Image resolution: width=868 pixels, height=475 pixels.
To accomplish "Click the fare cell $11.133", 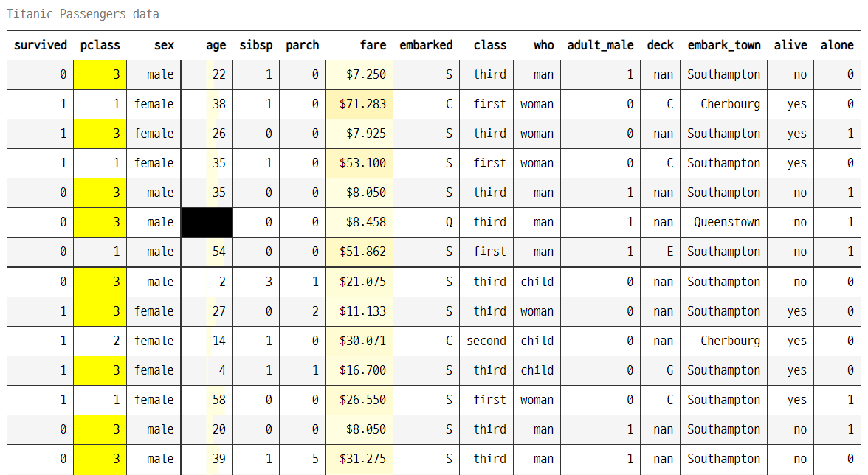I will click(x=360, y=311).
